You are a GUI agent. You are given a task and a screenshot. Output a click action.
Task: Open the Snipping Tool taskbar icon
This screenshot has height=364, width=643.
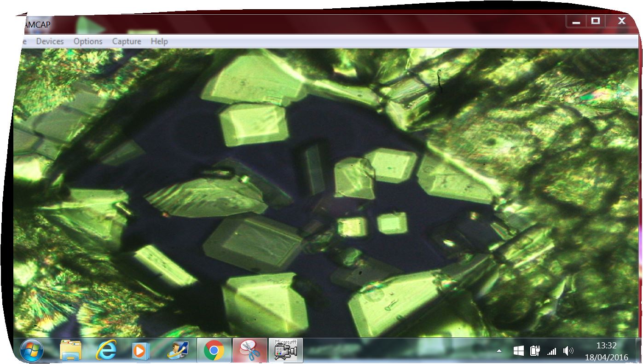(x=249, y=351)
